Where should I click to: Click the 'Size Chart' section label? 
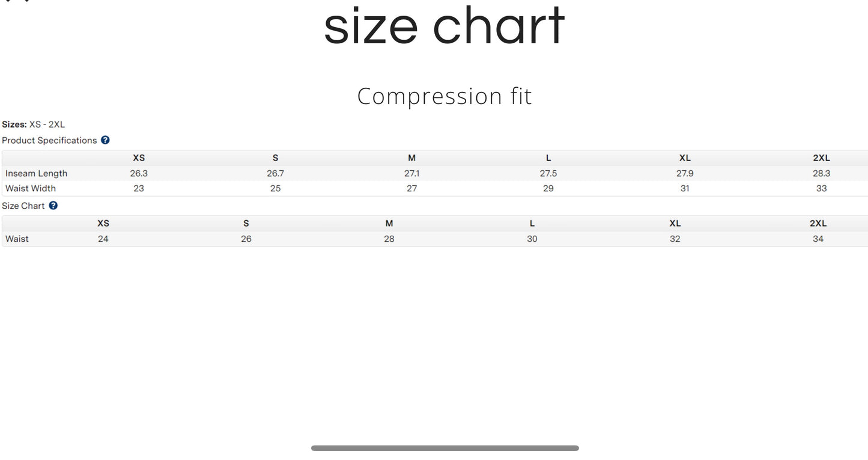pos(23,206)
